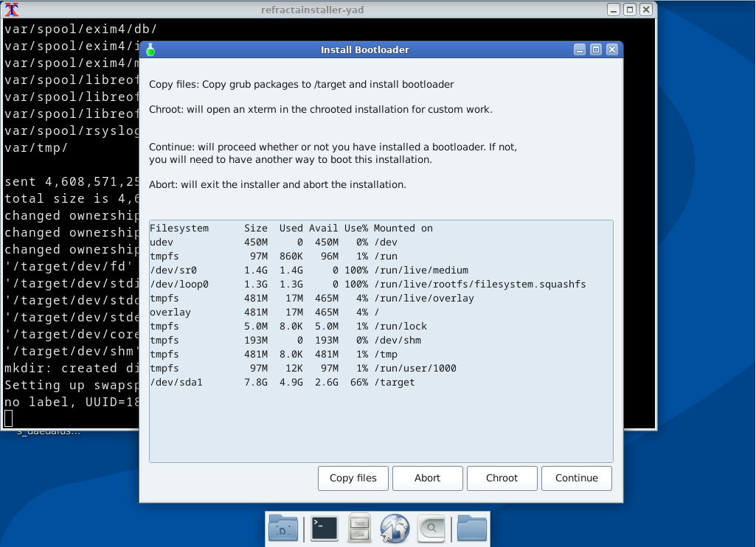The width and height of the screenshot is (756, 547).
Task: Launch the web browser globe icon
Action: coord(395,529)
